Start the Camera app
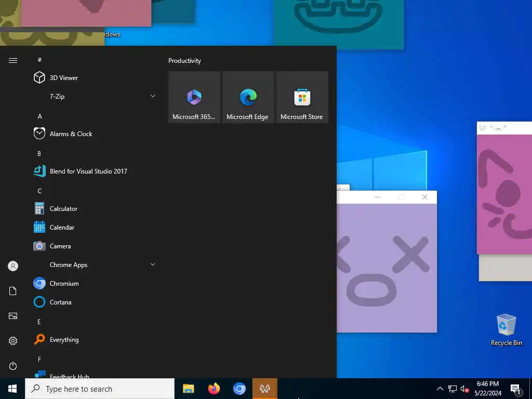 (60, 246)
